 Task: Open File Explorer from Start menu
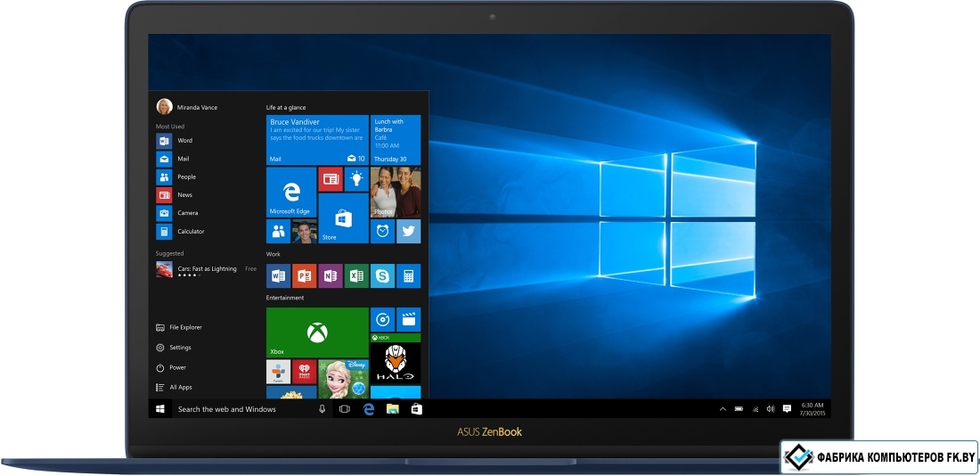179,327
